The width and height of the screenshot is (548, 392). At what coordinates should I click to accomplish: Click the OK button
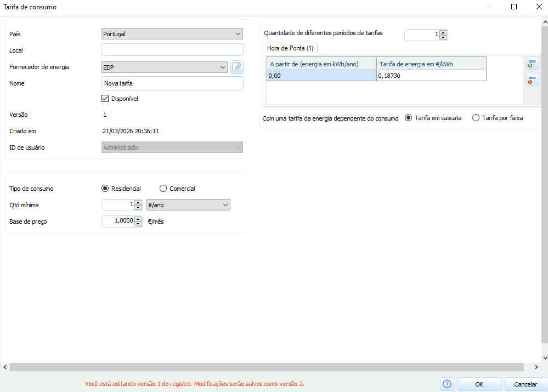pyautogui.click(x=479, y=384)
